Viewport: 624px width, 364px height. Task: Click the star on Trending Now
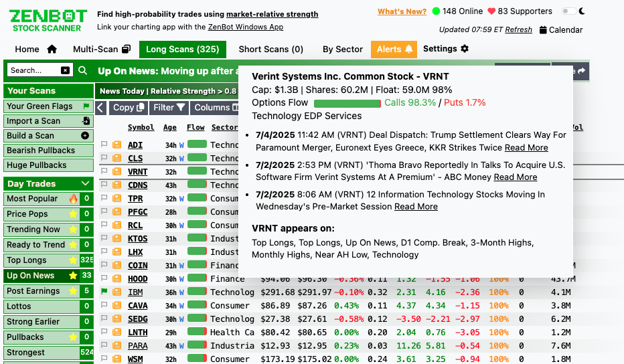point(73,230)
